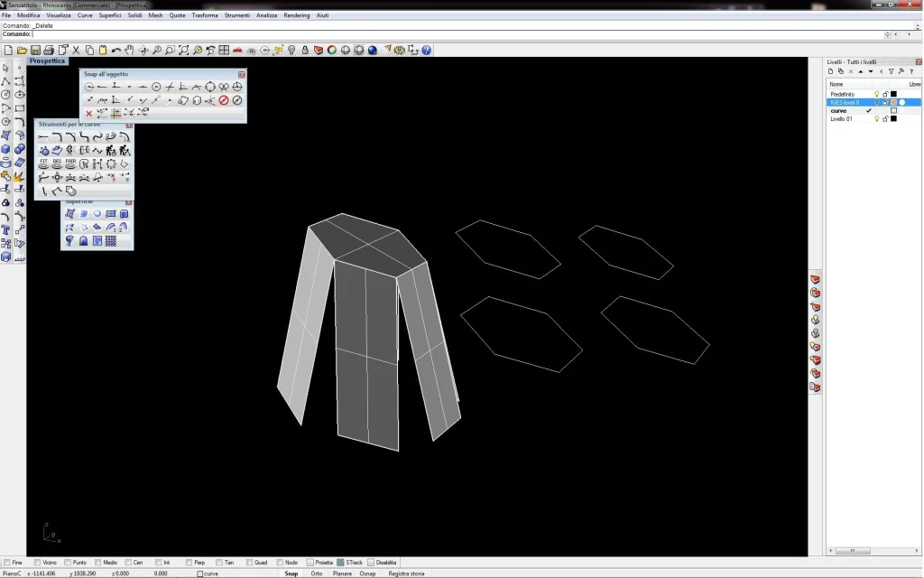Print with the printer icon
924x578 pixels.
coord(49,51)
